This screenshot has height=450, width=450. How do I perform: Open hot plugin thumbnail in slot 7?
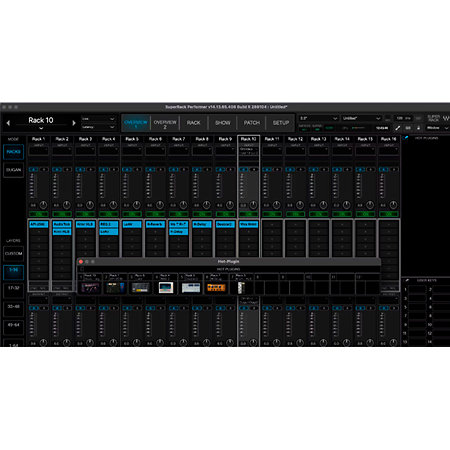241,288
